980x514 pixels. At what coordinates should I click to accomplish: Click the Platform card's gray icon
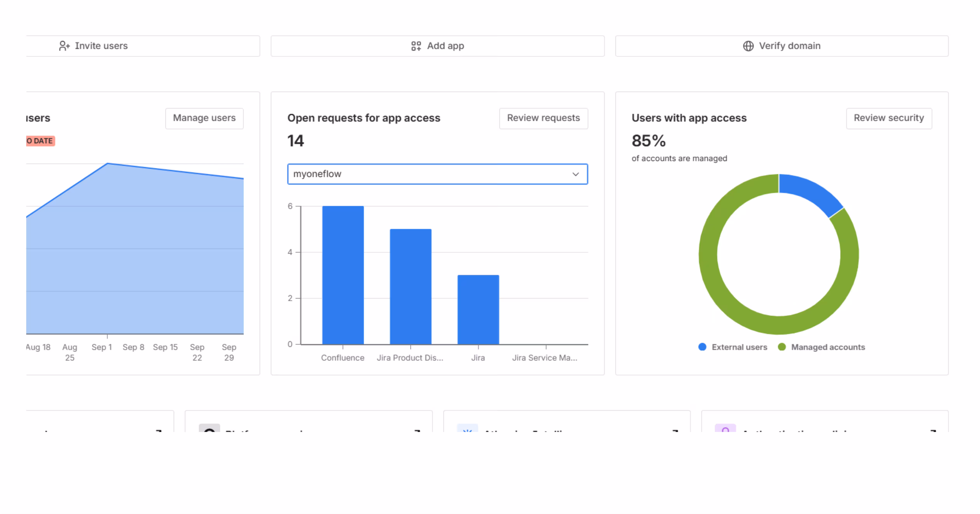click(x=209, y=428)
